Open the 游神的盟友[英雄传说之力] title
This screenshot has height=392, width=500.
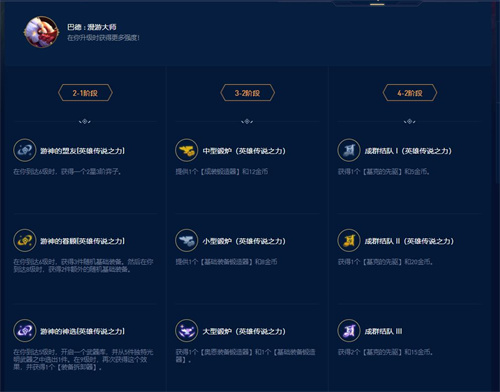click(x=83, y=151)
